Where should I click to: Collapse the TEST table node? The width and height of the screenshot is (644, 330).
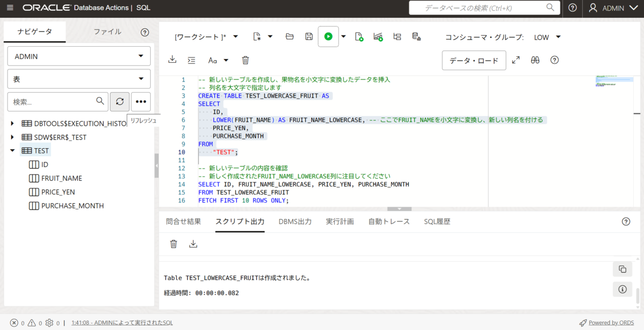coord(12,151)
